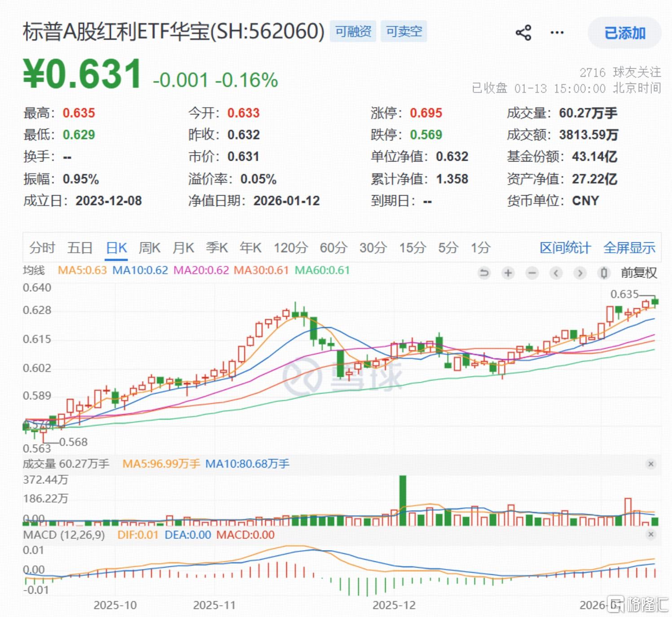Click the volume MA10:80.68万手 label

(247, 464)
